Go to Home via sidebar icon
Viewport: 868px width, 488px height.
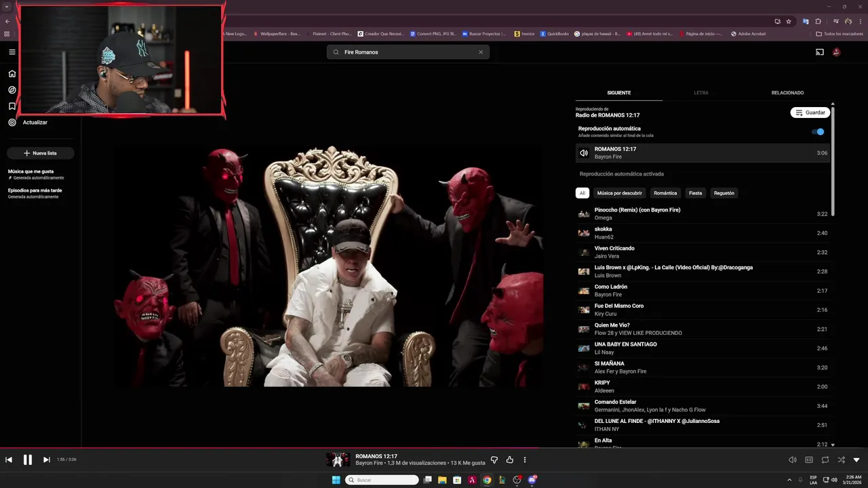point(12,74)
